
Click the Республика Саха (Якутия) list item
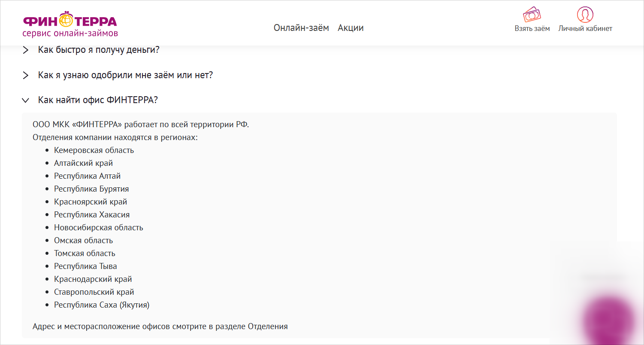[102, 305]
